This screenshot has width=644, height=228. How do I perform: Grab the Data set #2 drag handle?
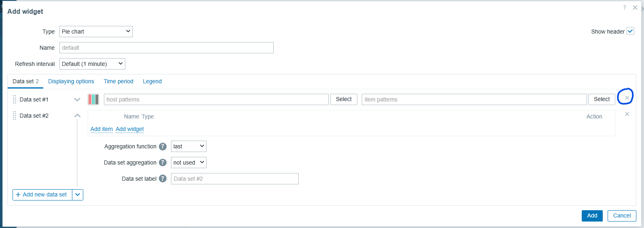pyautogui.click(x=15, y=116)
